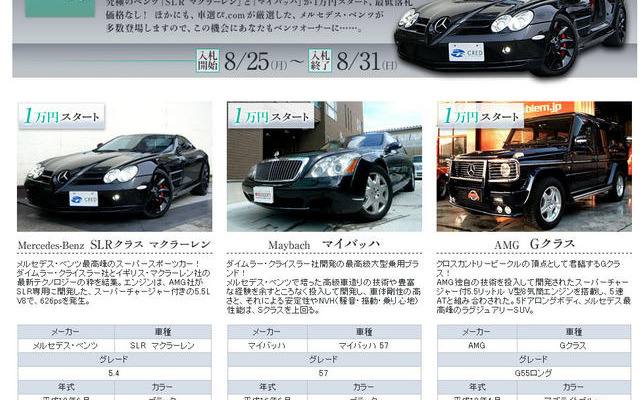Click 年式 header in the Maybach table
The height and width of the screenshot is (400, 640).
[x=267, y=387]
